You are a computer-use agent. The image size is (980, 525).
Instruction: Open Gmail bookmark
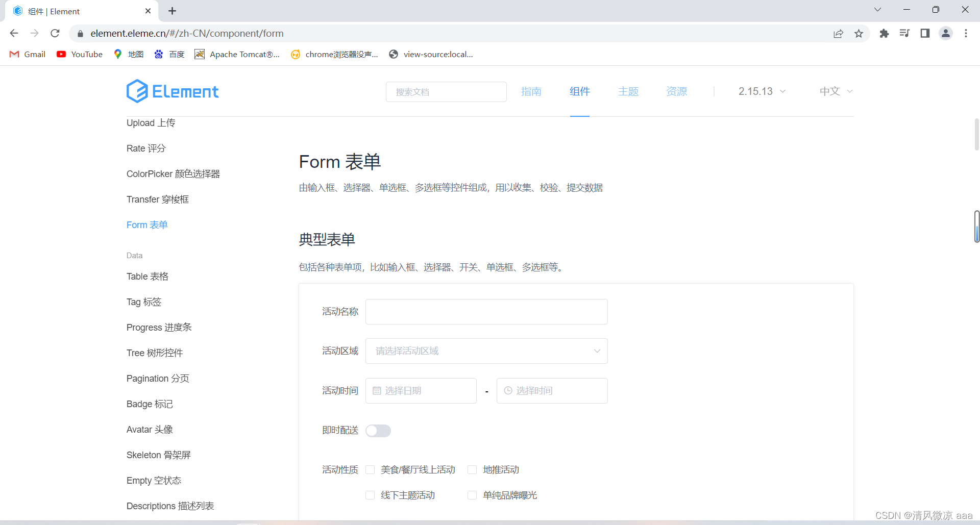click(28, 54)
